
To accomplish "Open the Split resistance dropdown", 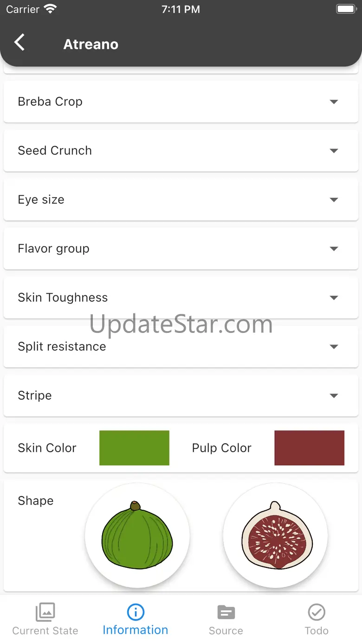I will pos(181,346).
